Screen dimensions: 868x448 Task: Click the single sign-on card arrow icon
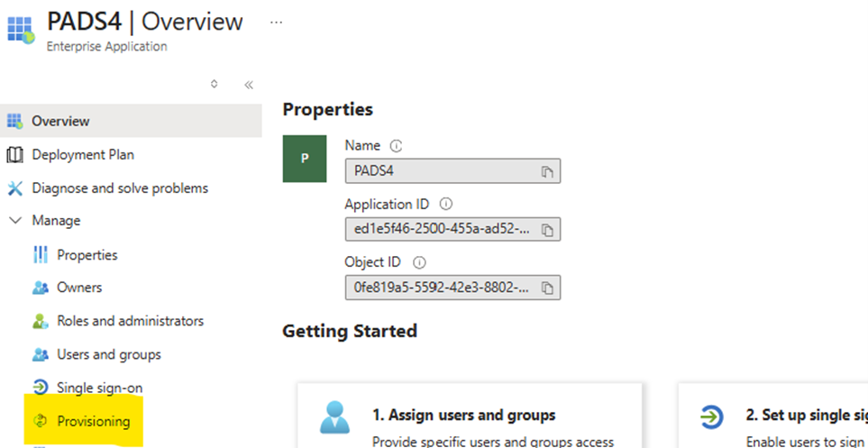[x=711, y=416]
